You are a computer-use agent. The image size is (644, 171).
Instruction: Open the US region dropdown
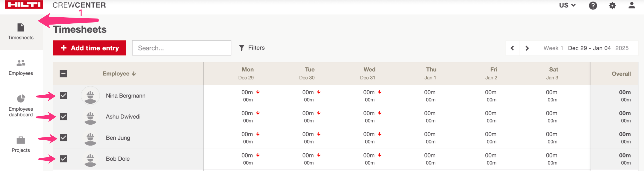click(567, 5)
